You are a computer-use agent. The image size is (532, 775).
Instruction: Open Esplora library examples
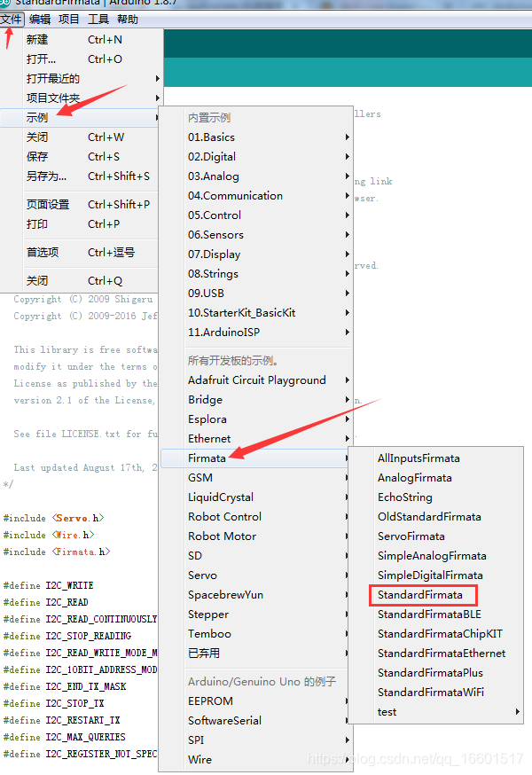pyautogui.click(x=257, y=419)
